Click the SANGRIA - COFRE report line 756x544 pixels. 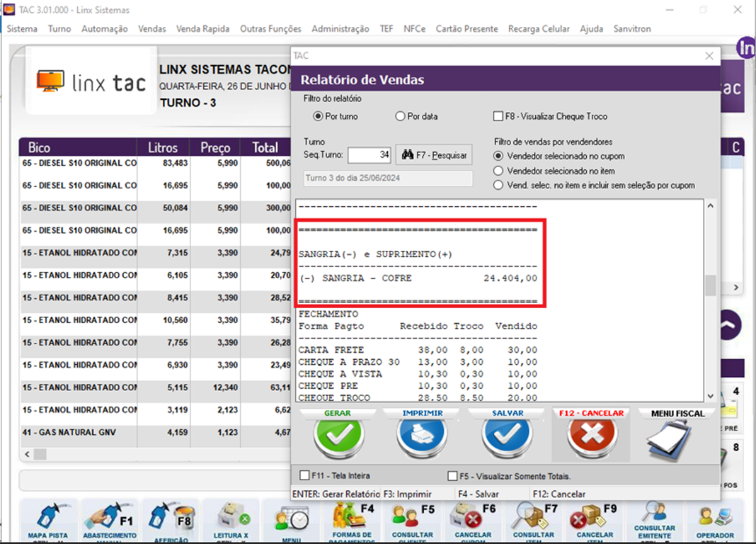[418, 278]
